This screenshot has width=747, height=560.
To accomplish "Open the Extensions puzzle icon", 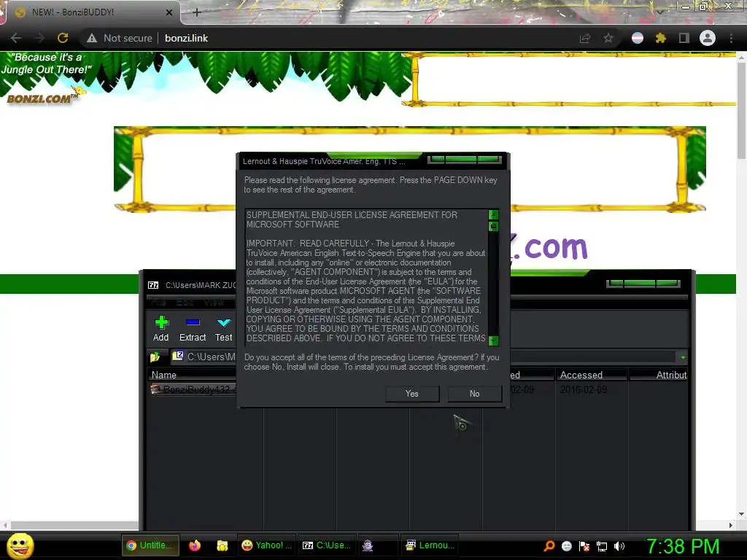I will click(x=660, y=38).
